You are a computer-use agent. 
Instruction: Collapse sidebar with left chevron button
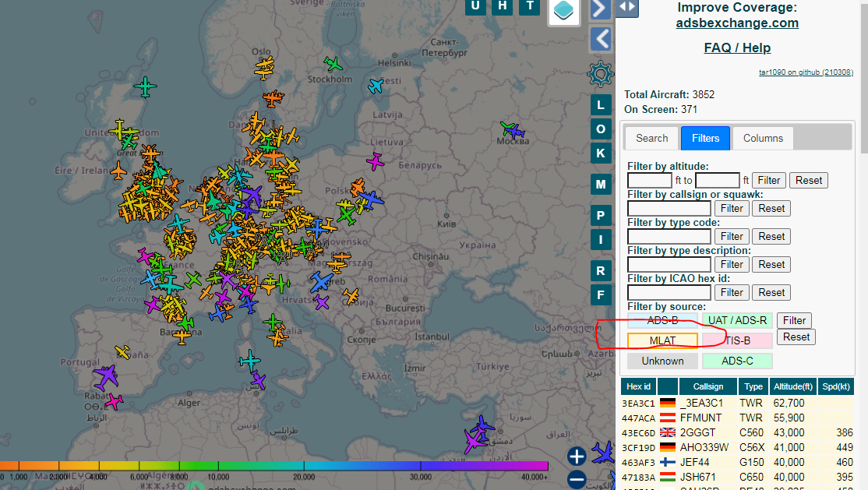pyautogui.click(x=601, y=39)
